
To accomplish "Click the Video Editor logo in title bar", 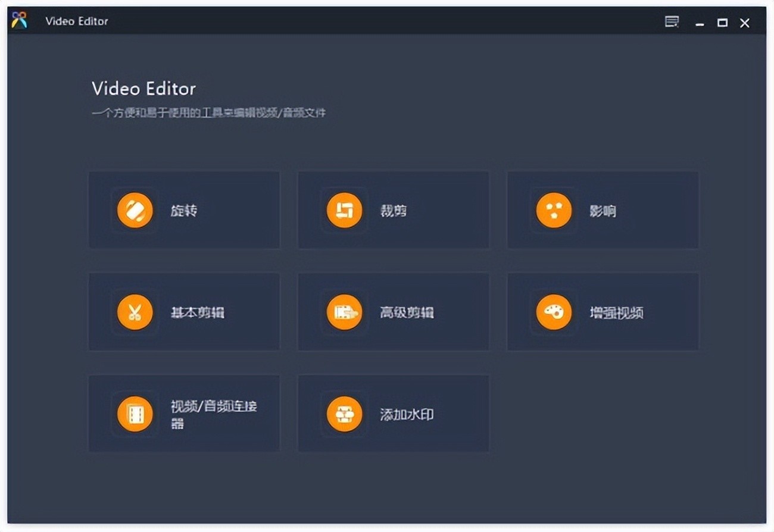I will (19, 20).
